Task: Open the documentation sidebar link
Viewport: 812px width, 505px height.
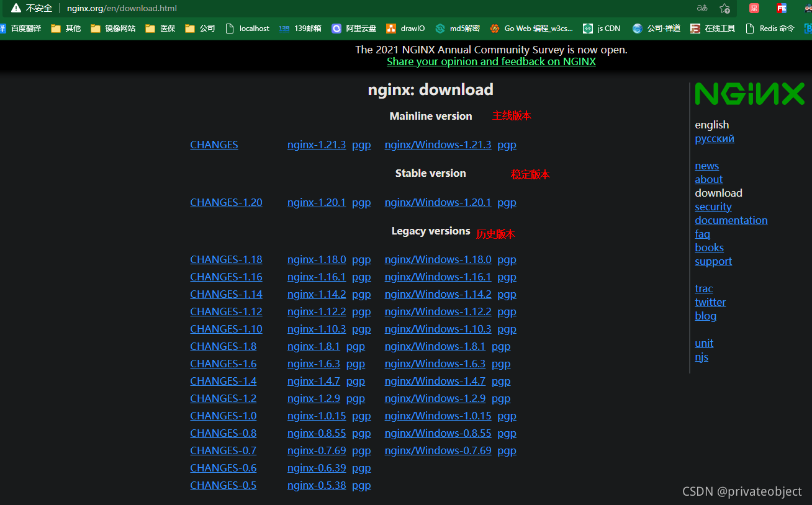Action: [731, 220]
